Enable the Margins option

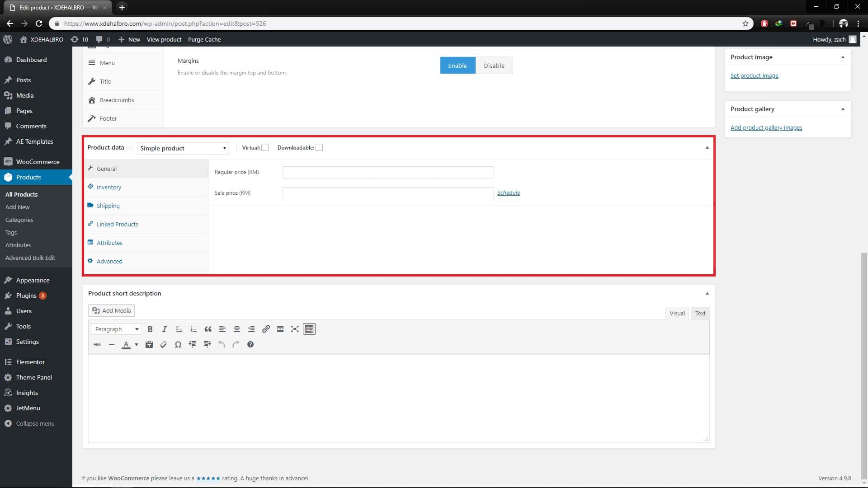(x=458, y=66)
